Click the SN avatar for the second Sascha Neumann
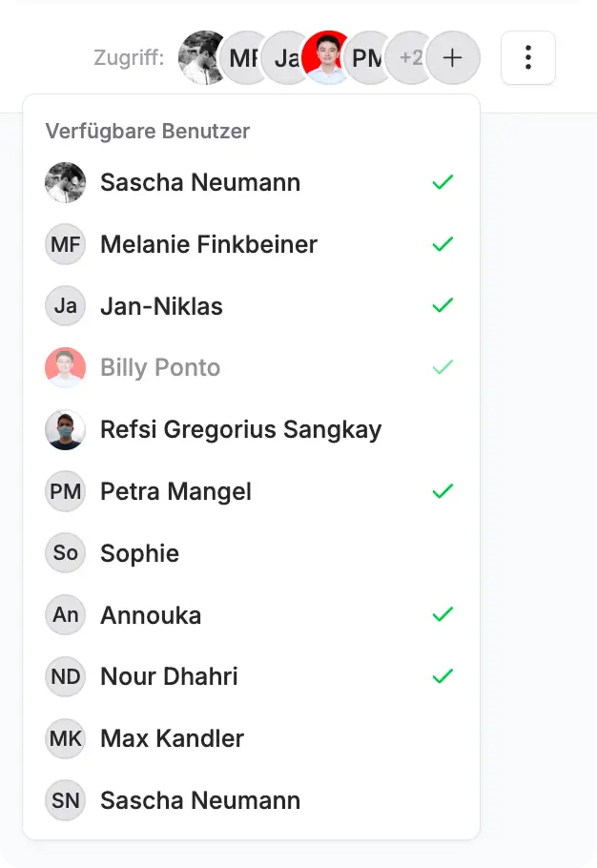Image resolution: width=597 pixels, height=868 pixels. click(64, 800)
